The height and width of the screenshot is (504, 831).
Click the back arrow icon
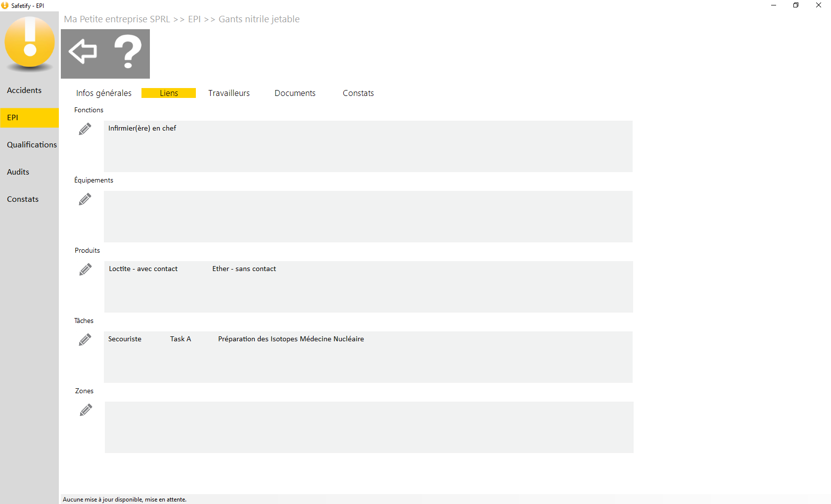point(83,51)
